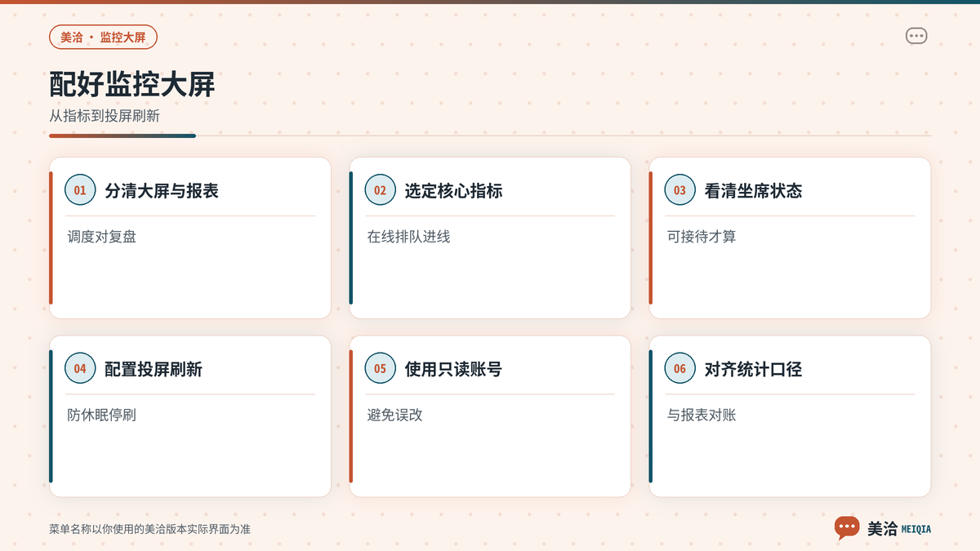Click the text 避免误改
Screen dimensions: 980x551
pos(394,415)
